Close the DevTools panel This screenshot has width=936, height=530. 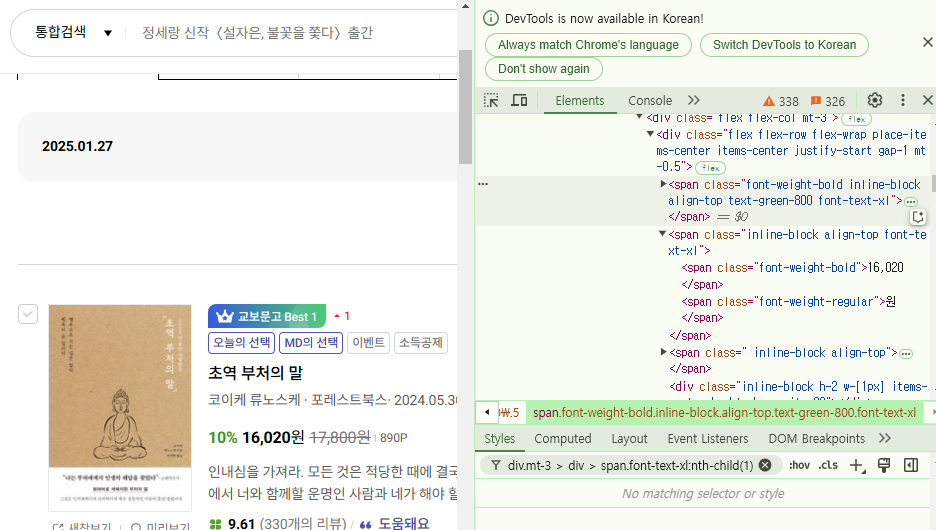(x=927, y=100)
